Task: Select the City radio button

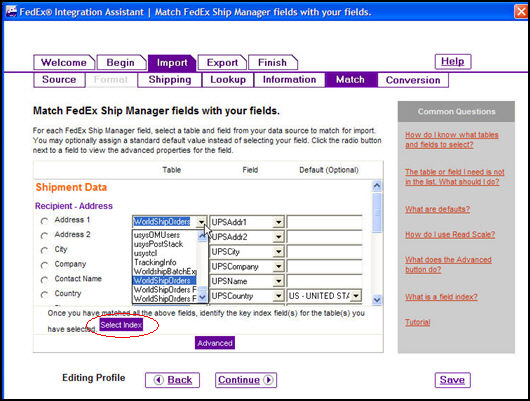Action: 44,251
